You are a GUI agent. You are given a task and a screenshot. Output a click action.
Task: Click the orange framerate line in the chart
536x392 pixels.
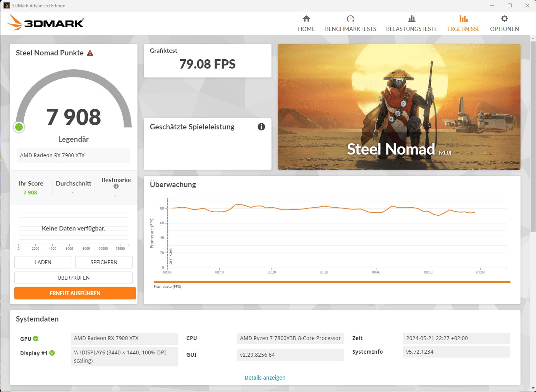324,206
